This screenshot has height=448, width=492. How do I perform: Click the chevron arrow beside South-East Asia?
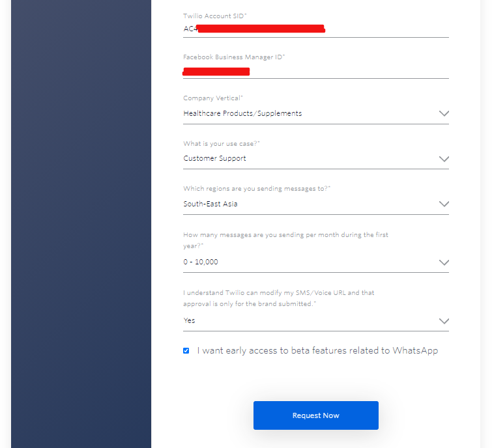pyautogui.click(x=444, y=204)
